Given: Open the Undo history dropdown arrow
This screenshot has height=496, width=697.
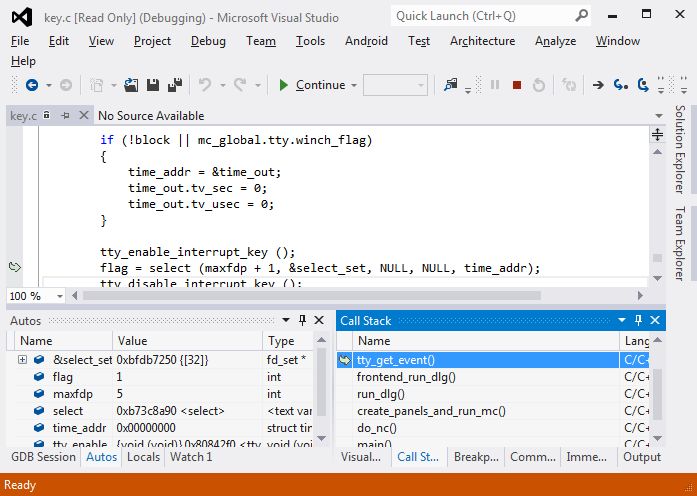Looking at the screenshot, I should pyautogui.click(x=223, y=85).
